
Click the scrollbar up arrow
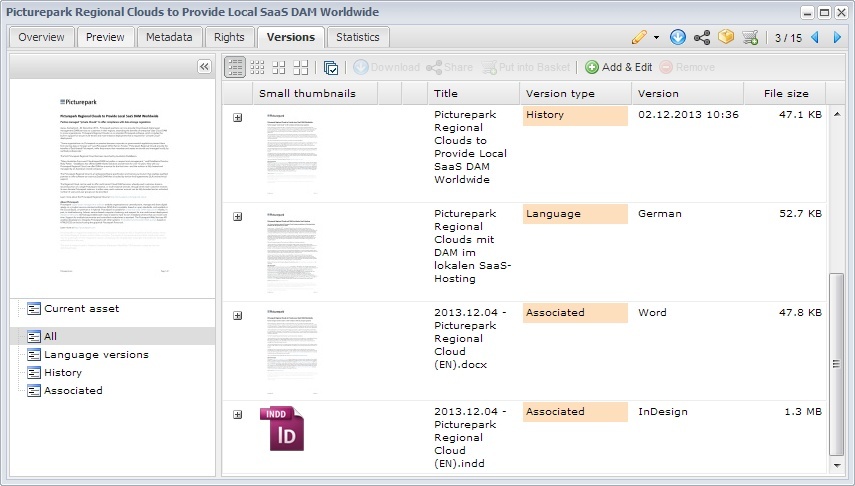tap(836, 115)
